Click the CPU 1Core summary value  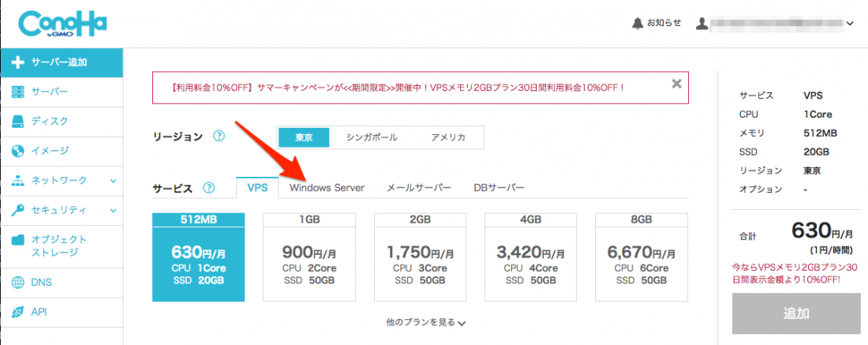817,114
